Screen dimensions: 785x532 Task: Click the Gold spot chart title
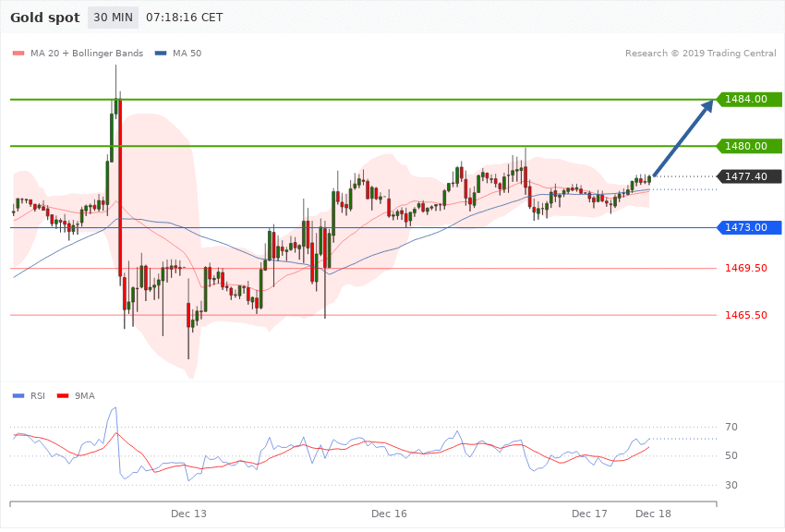tap(45, 18)
